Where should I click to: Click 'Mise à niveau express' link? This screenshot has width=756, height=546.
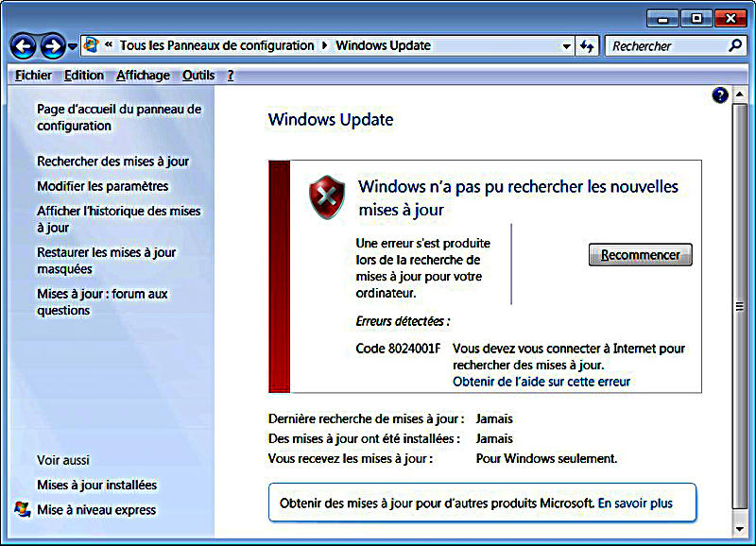(x=96, y=510)
